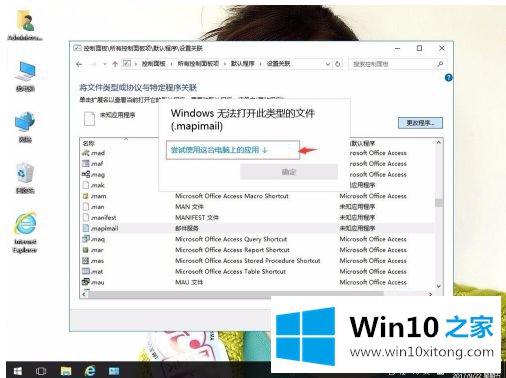The image size is (506, 378).
Task: Click the 名称 column header
Action: [89, 143]
